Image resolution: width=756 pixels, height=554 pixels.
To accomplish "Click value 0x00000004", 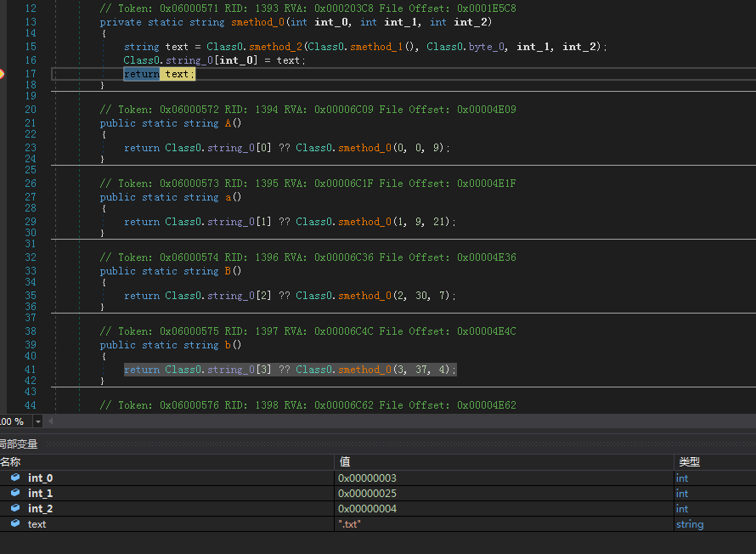I will coord(367,509).
